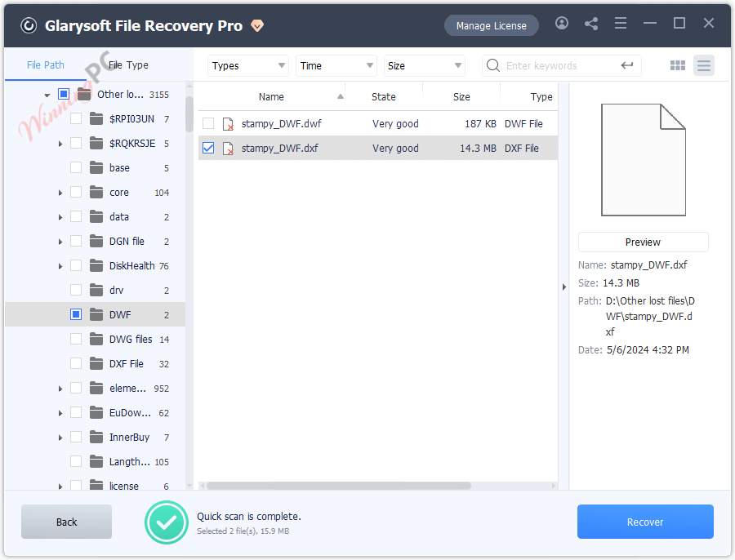Click the green scan complete checkmark icon
735x560 pixels.
pyautogui.click(x=167, y=522)
